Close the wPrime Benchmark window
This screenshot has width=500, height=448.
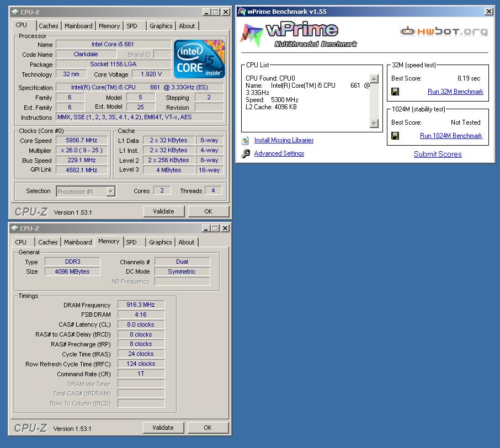488,12
